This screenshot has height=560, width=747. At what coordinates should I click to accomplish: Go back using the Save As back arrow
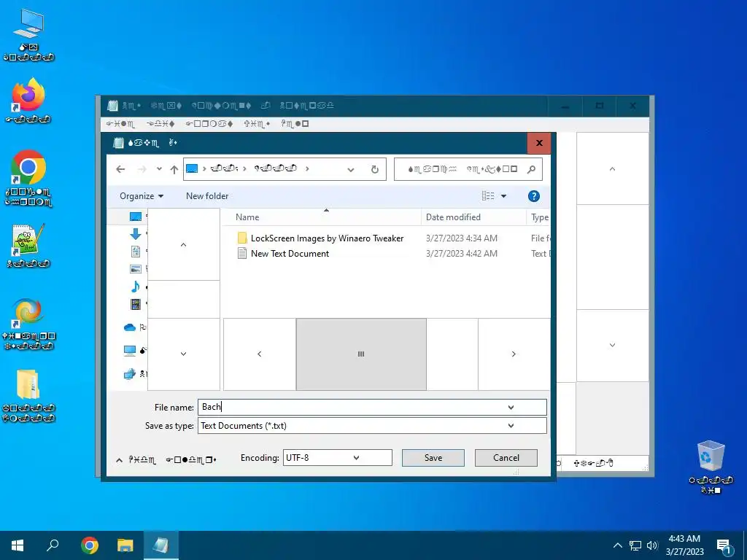tap(120, 169)
